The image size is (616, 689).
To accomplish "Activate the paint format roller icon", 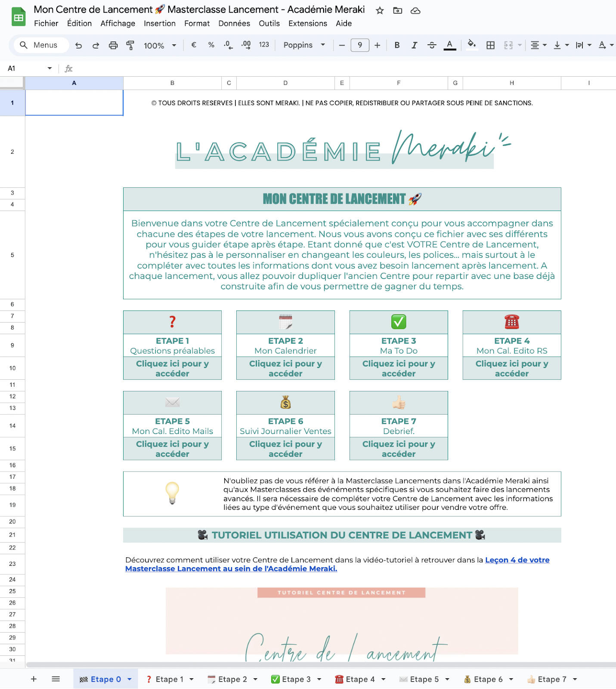I will [130, 45].
